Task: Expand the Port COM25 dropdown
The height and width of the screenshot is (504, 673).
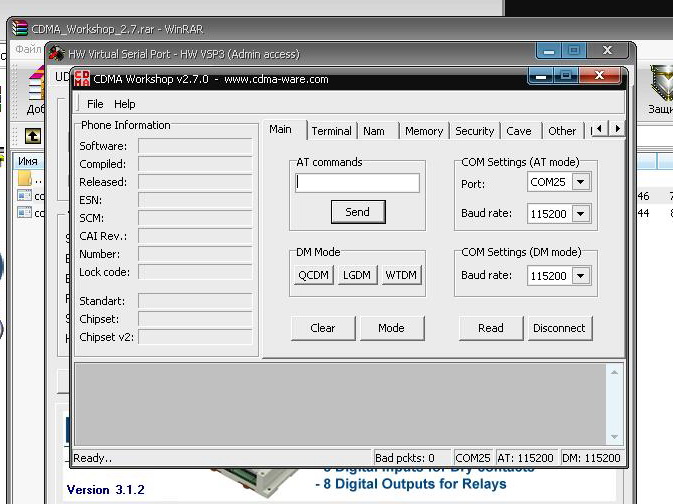Action: [x=581, y=182]
